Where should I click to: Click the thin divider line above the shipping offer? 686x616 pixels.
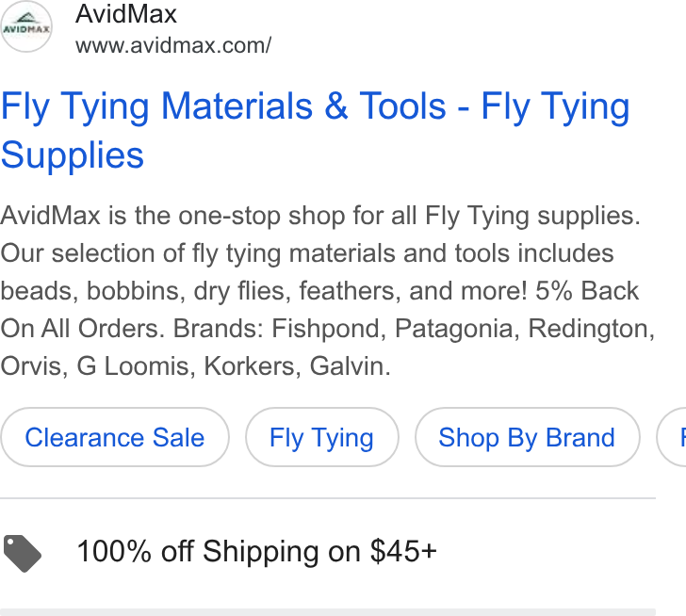(328, 498)
